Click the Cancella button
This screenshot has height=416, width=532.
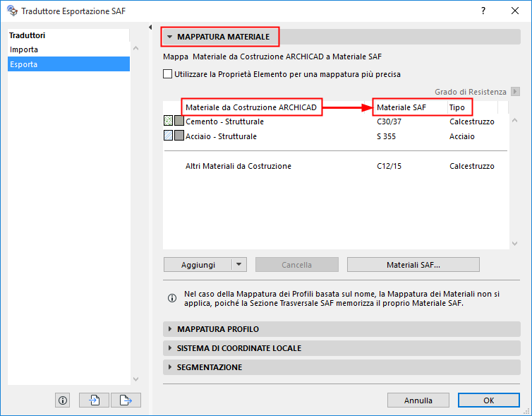[x=297, y=265]
